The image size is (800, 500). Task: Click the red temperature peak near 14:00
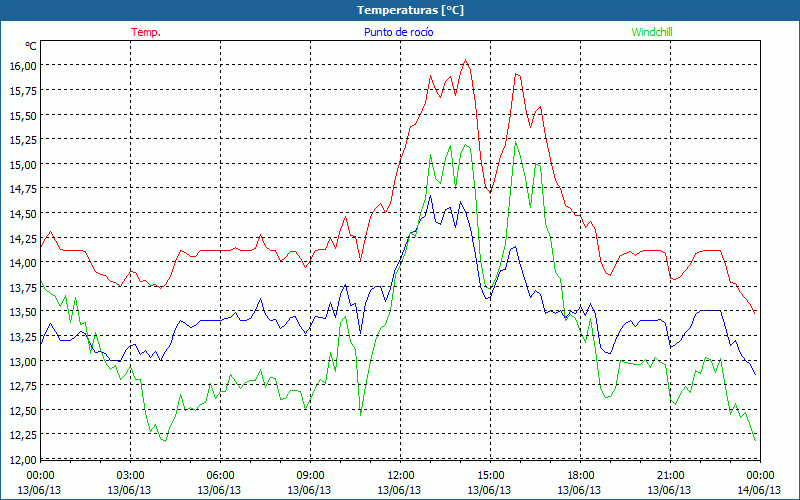(465, 60)
